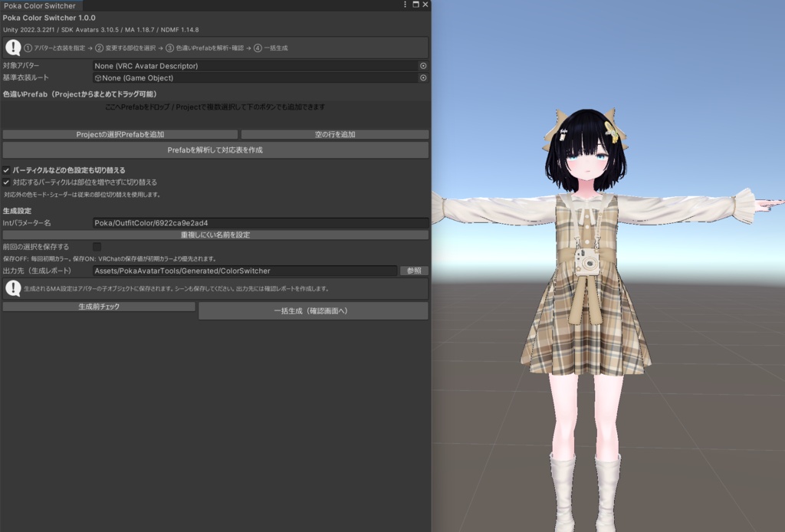The width and height of the screenshot is (785, 532).
Task: Click 一括生成（確認画面へ） button
Action: click(x=314, y=310)
